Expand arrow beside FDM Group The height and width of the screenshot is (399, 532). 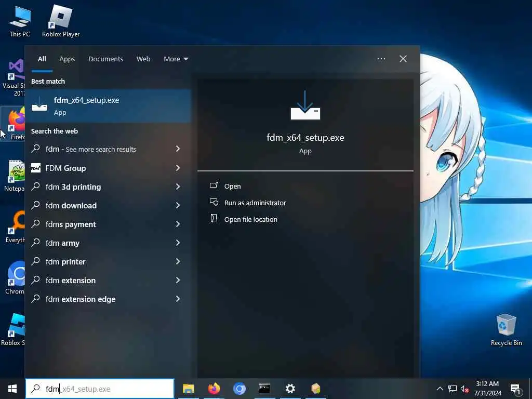(x=178, y=168)
